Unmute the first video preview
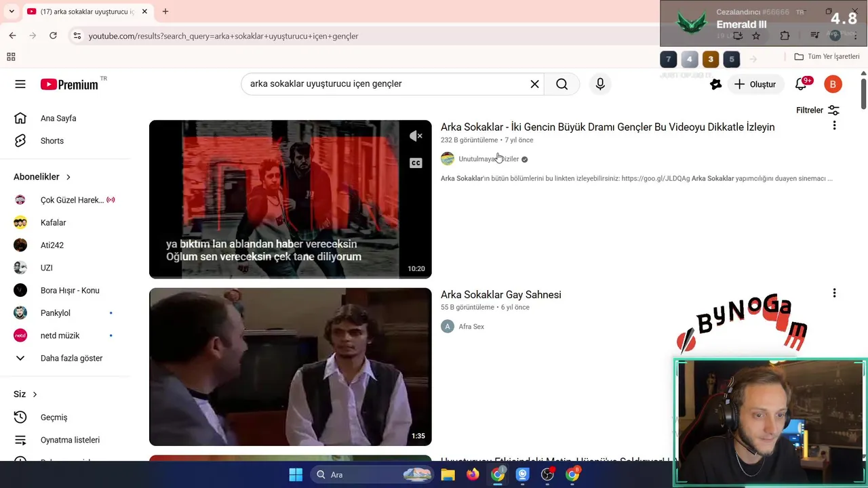 click(416, 136)
